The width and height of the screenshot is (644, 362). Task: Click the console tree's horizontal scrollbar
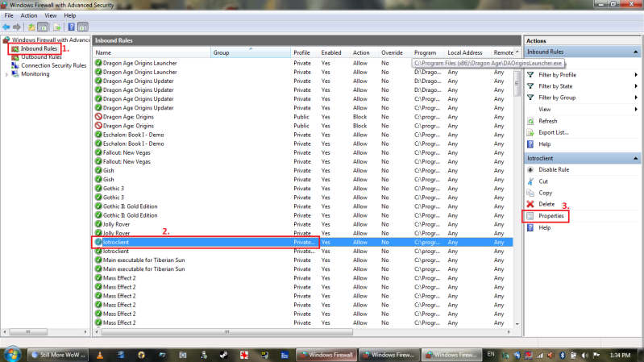(x=28, y=332)
